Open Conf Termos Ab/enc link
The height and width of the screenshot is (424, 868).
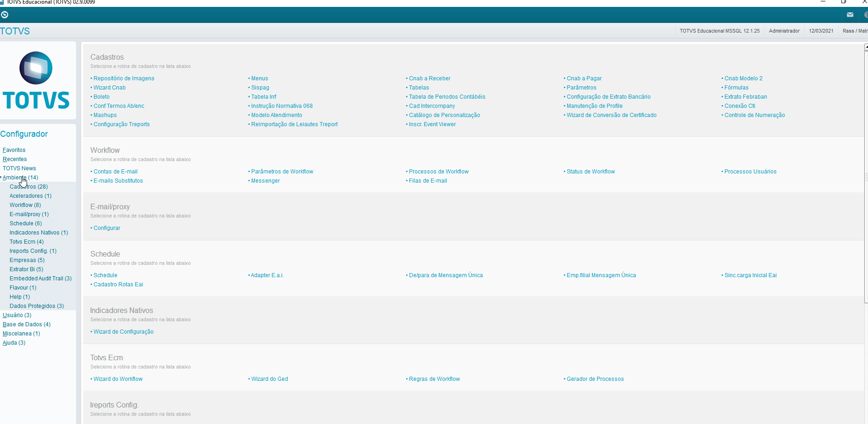(x=119, y=106)
